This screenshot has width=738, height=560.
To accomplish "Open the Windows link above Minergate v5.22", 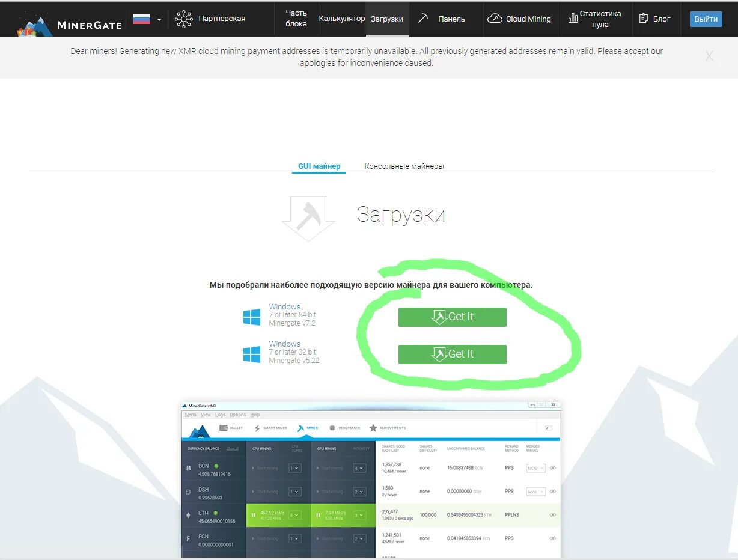I will [285, 344].
